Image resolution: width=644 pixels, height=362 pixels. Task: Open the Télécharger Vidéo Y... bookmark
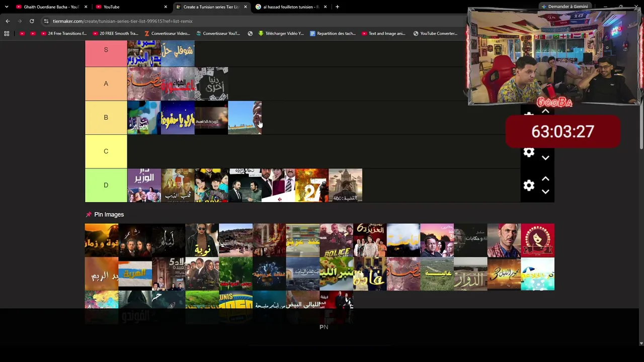pos(281,34)
